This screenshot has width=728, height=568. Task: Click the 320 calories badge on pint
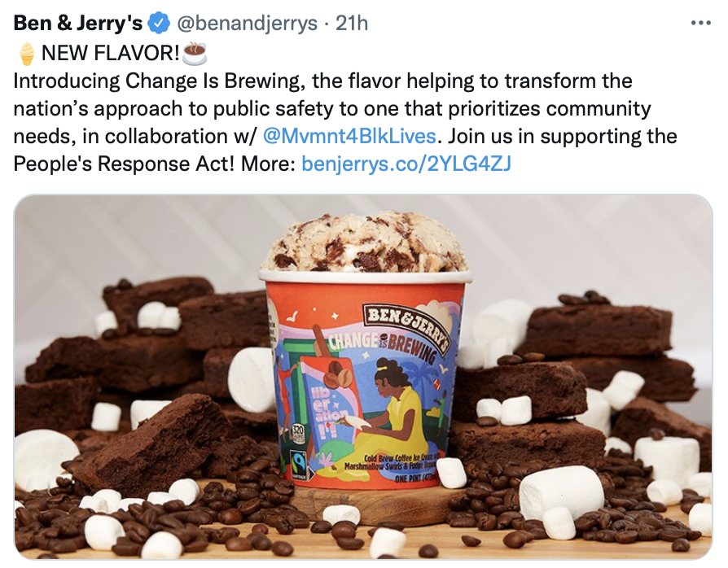coord(296,434)
